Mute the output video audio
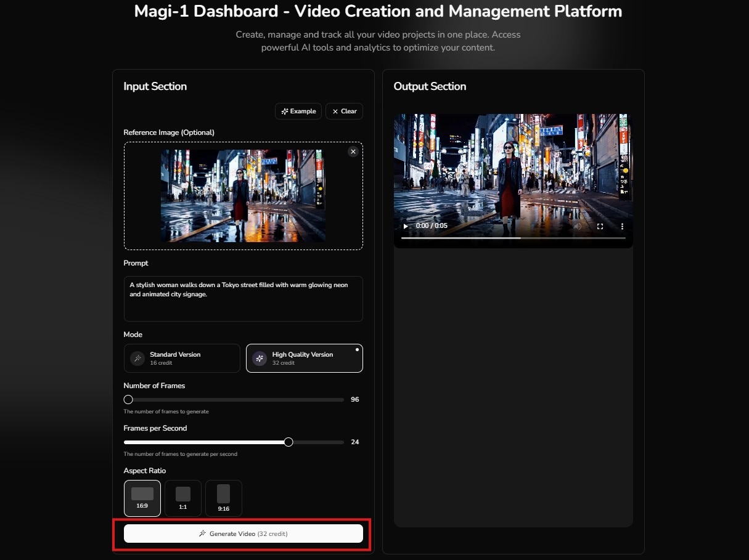The height and width of the screenshot is (560, 749). pyautogui.click(x=578, y=226)
